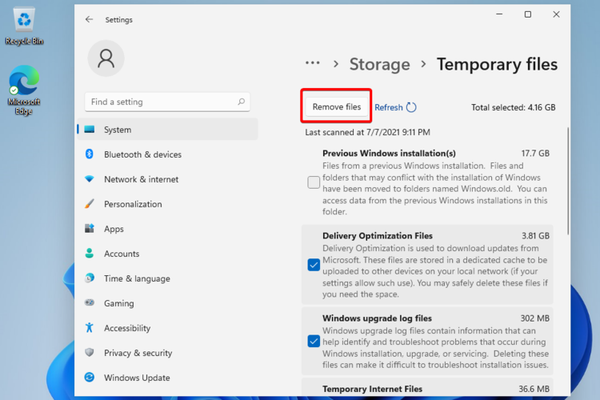Open Apps settings
600x400 pixels.
(168, 229)
